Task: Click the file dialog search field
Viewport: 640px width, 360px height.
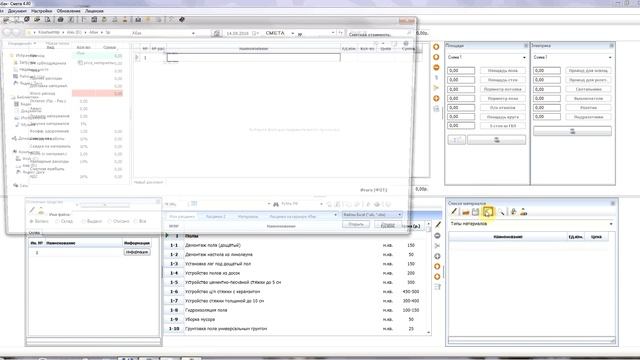Action: point(379,33)
